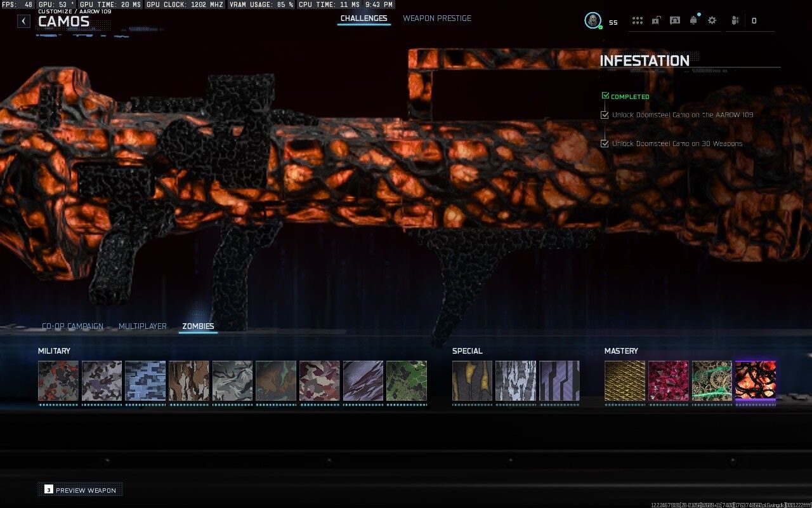Select the gray brushstroke Military camo

click(232, 381)
